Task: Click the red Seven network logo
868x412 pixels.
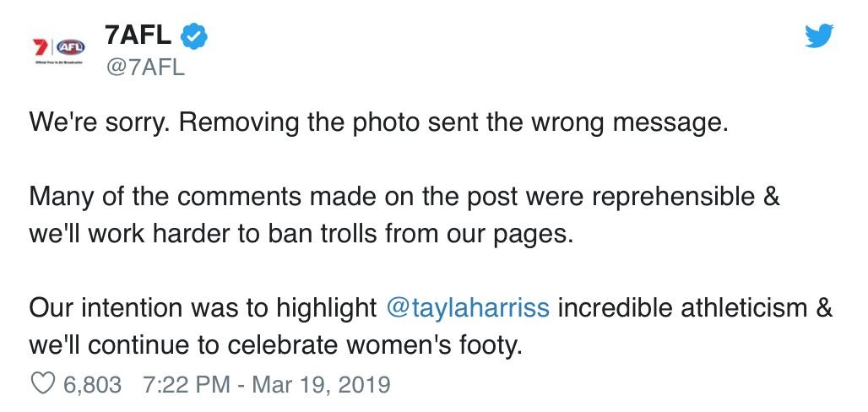Action: pyautogui.click(x=38, y=46)
